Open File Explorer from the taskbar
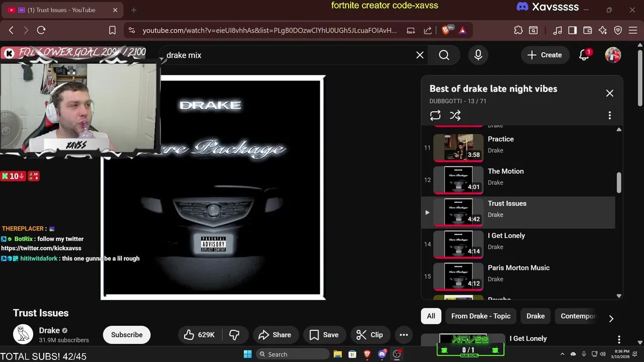The width and height of the screenshot is (644, 362). pyautogui.click(x=338, y=354)
